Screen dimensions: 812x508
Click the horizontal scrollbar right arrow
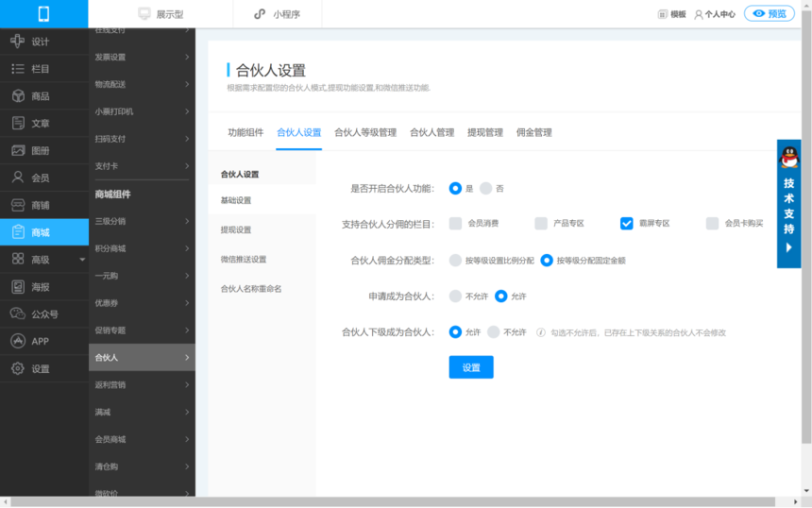click(x=795, y=501)
